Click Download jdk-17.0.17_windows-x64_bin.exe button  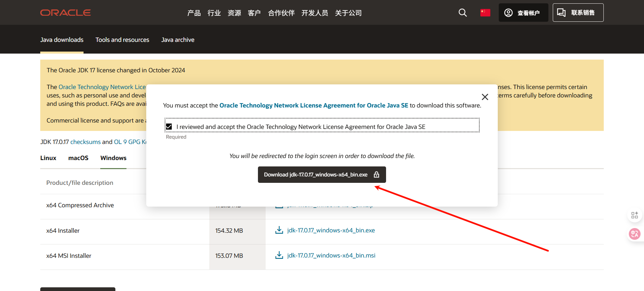pyautogui.click(x=322, y=174)
